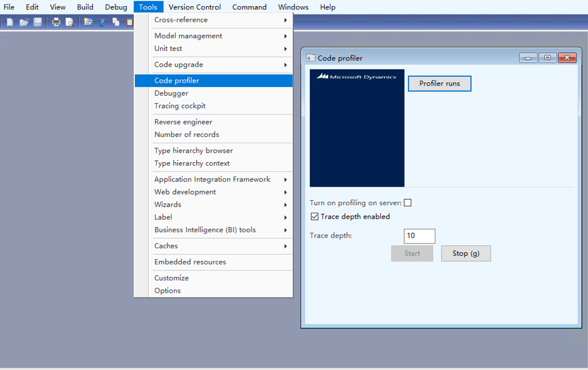The image size is (588, 370).
Task: Open the File menu
Action: [9, 7]
